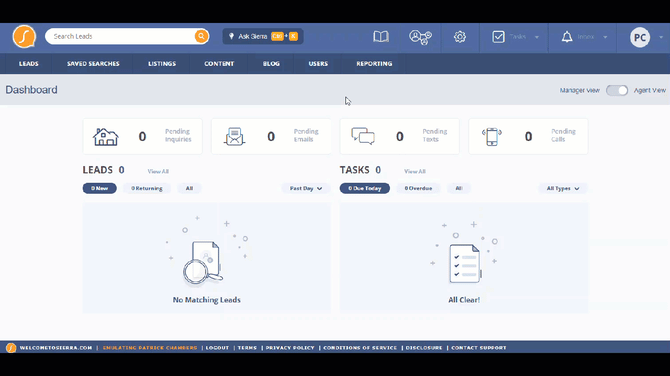Click View All next to LEADS
670x376 pixels.
tap(158, 171)
